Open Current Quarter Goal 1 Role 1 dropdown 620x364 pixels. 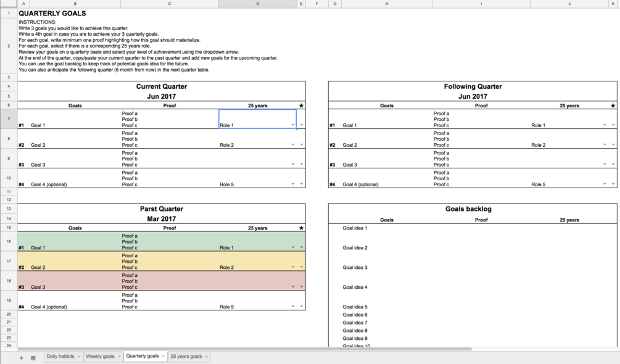click(x=293, y=125)
